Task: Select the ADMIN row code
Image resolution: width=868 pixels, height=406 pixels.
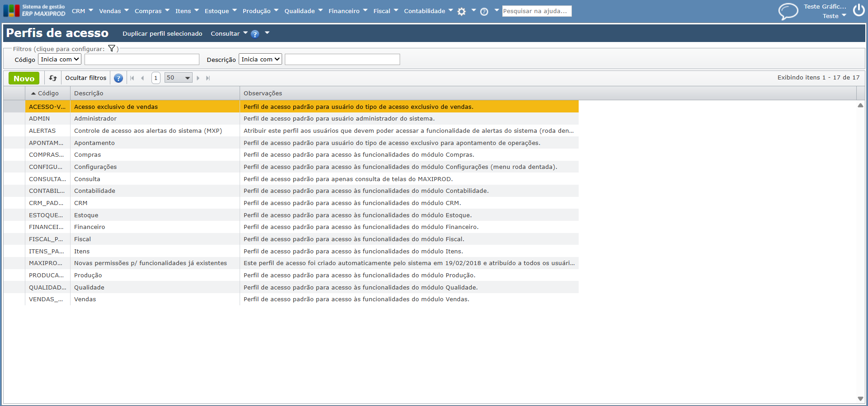Action: (x=47, y=119)
